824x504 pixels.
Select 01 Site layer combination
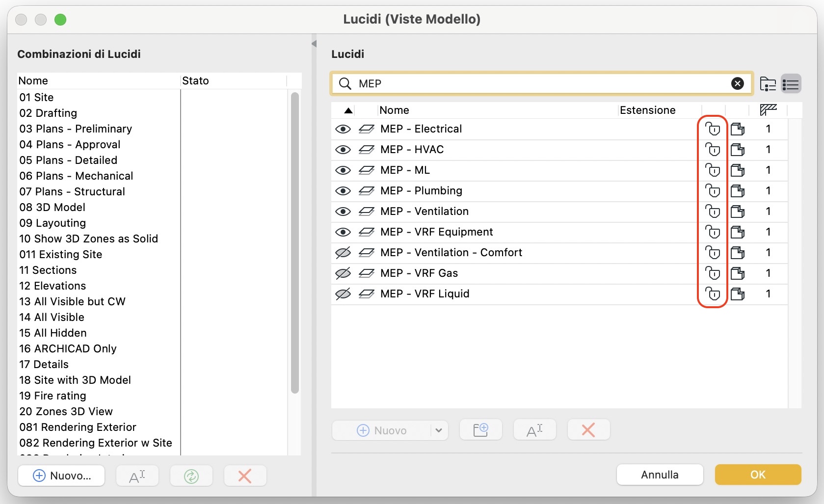36,98
